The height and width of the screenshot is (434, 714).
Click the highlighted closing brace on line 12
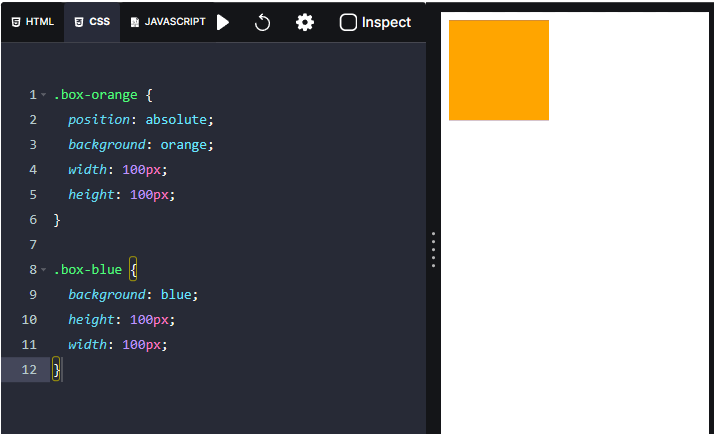(x=56, y=369)
